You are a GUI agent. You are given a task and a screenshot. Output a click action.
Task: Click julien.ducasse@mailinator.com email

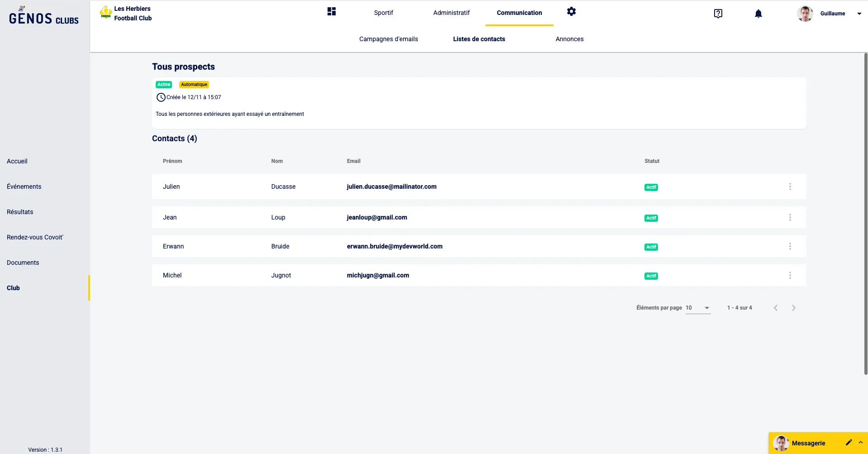[391, 186]
